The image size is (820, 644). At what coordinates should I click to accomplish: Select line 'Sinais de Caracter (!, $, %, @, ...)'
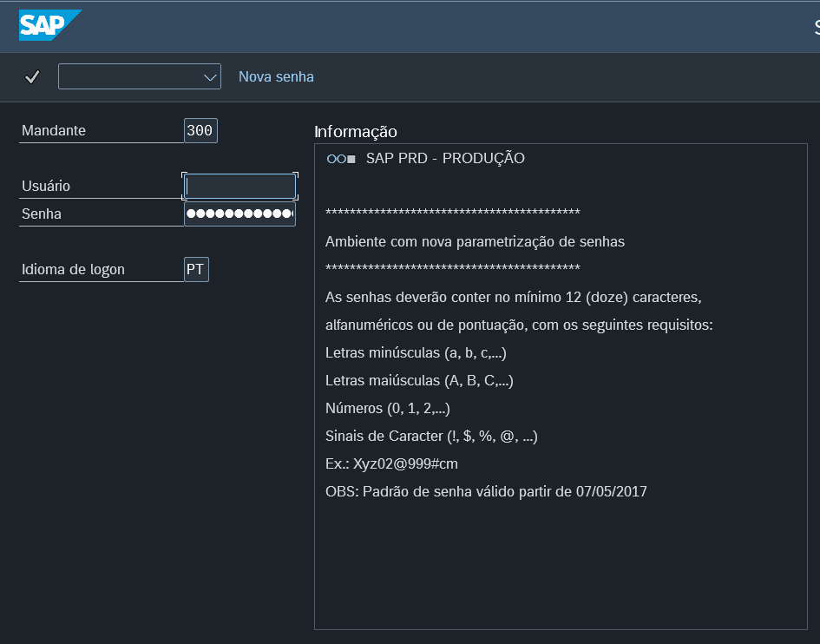point(431,436)
